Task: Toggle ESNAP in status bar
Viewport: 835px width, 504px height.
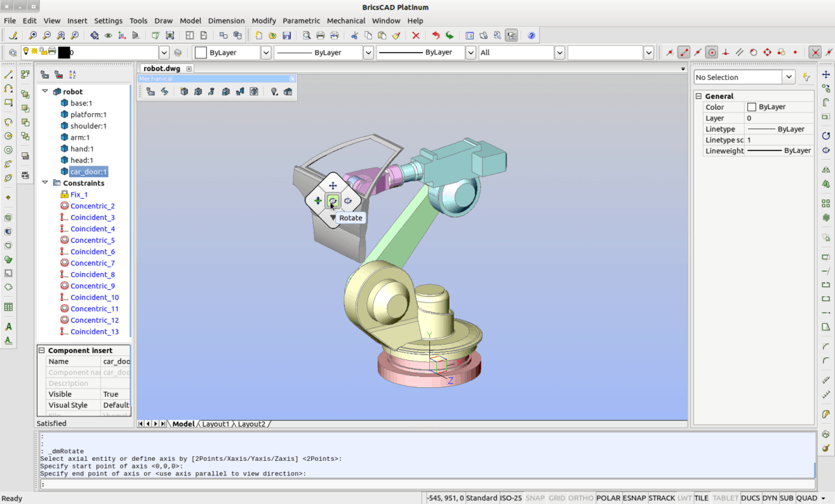Action: (634, 498)
